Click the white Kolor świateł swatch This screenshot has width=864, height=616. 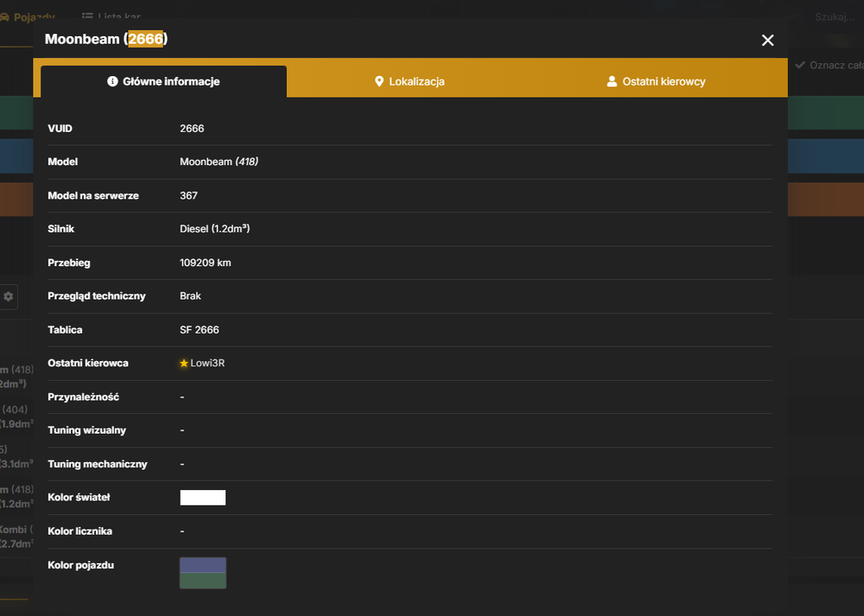(x=203, y=498)
